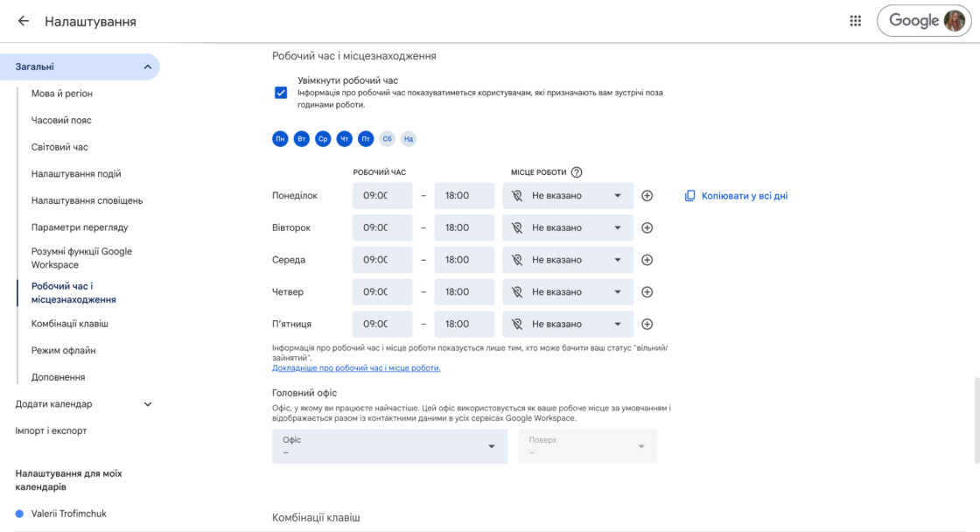This screenshot has height=532, width=980.
Task: Click the back arrow next to Налаштування
Action: [x=24, y=21]
